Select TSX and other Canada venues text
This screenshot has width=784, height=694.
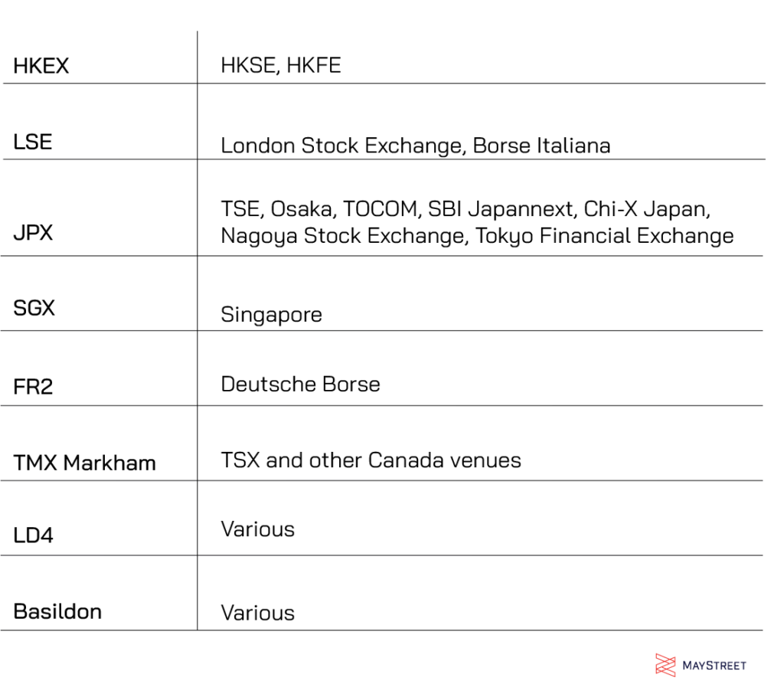click(371, 460)
